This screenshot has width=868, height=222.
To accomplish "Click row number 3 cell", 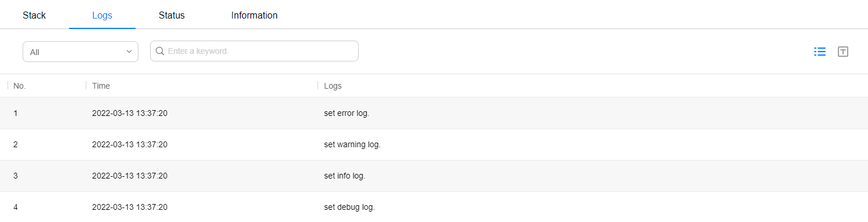I will click(x=16, y=176).
